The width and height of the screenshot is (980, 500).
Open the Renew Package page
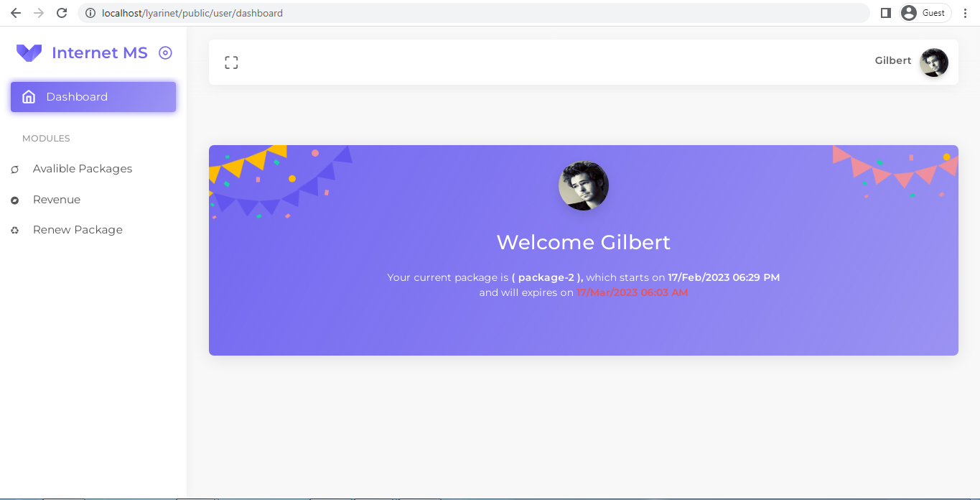(x=78, y=229)
